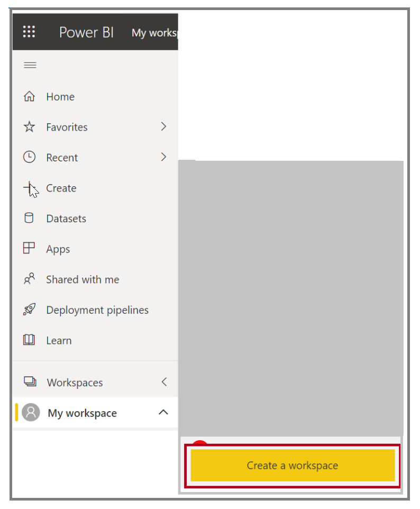The image size is (420, 509).
Task: Click the Recent clock icon
Action: click(29, 157)
